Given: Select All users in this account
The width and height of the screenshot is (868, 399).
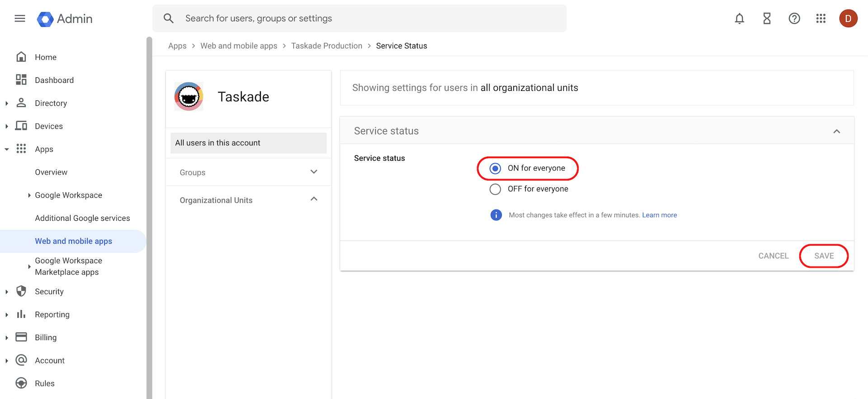Looking at the screenshot, I should pyautogui.click(x=249, y=143).
